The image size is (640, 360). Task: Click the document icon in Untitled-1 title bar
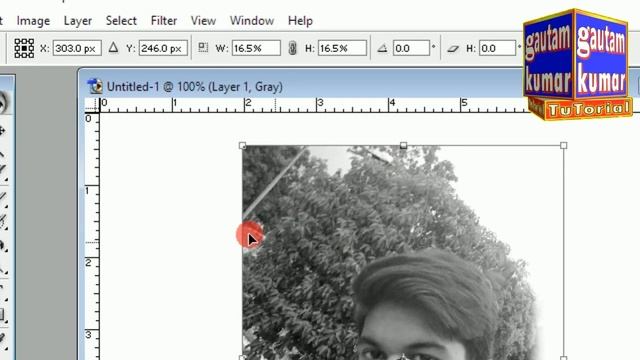[x=96, y=86]
